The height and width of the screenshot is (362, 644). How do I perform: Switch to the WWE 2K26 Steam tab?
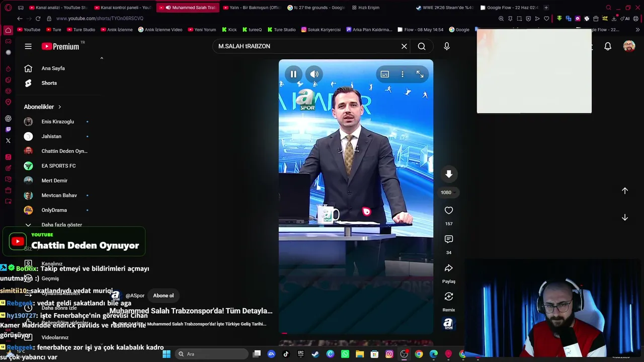445,8
